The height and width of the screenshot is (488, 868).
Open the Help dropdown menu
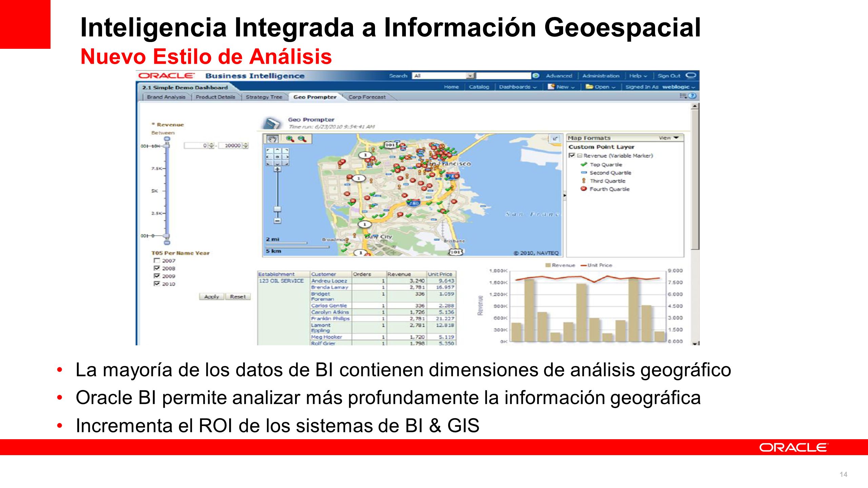click(638, 76)
